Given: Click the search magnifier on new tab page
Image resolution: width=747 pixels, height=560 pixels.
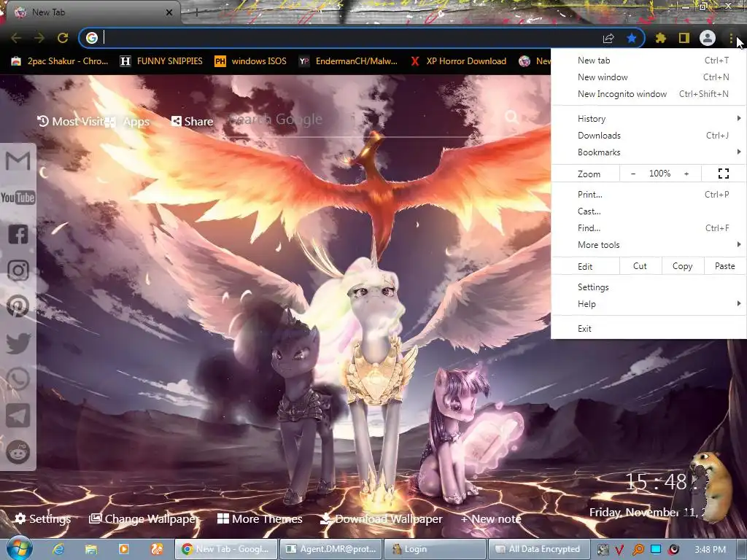Looking at the screenshot, I should pyautogui.click(x=511, y=117).
